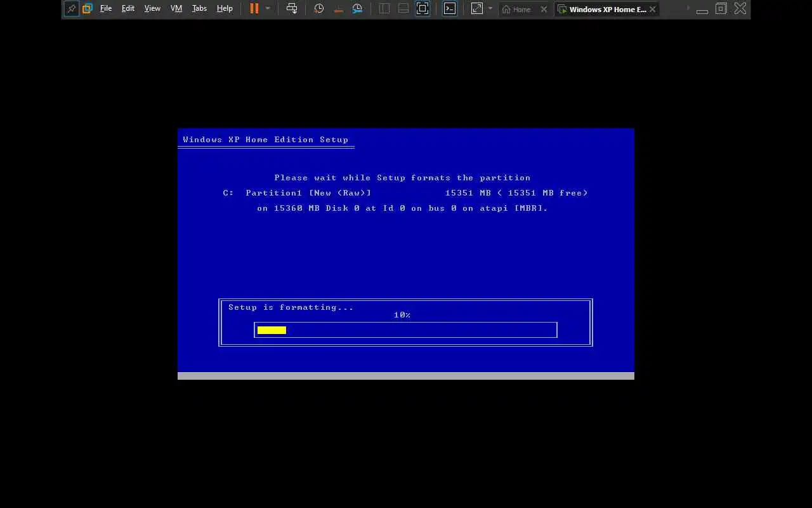
Task: Expand the stretch guest dropdown arrow
Action: pos(490,9)
